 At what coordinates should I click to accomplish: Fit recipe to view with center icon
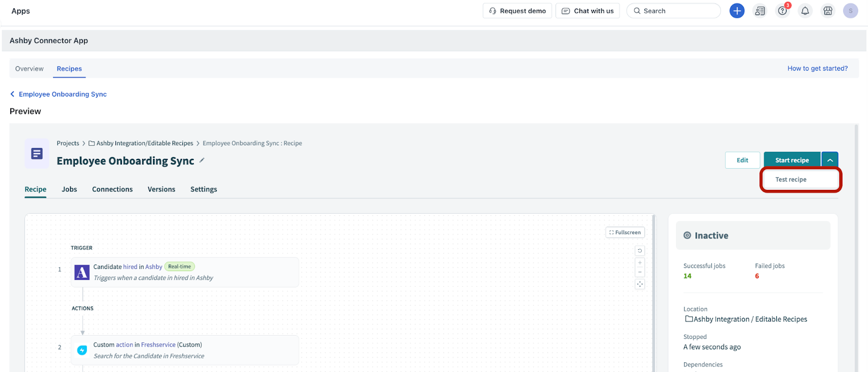pyautogui.click(x=640, y=284)
